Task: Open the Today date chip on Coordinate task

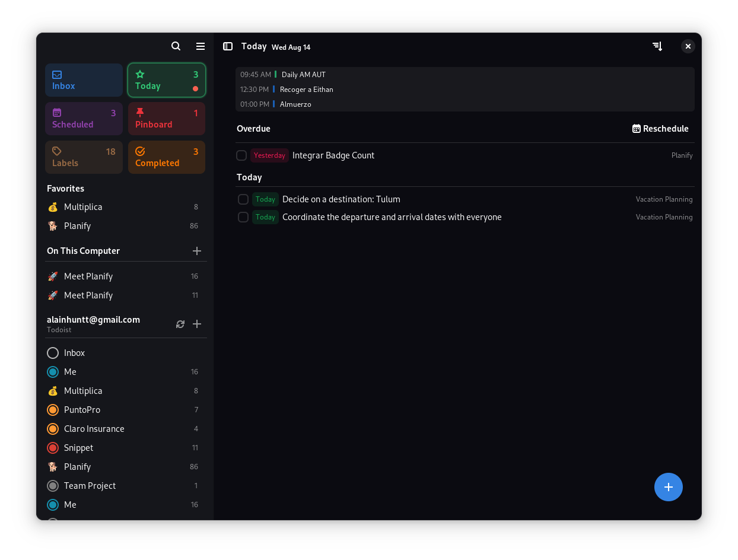Action: (265, 217)
